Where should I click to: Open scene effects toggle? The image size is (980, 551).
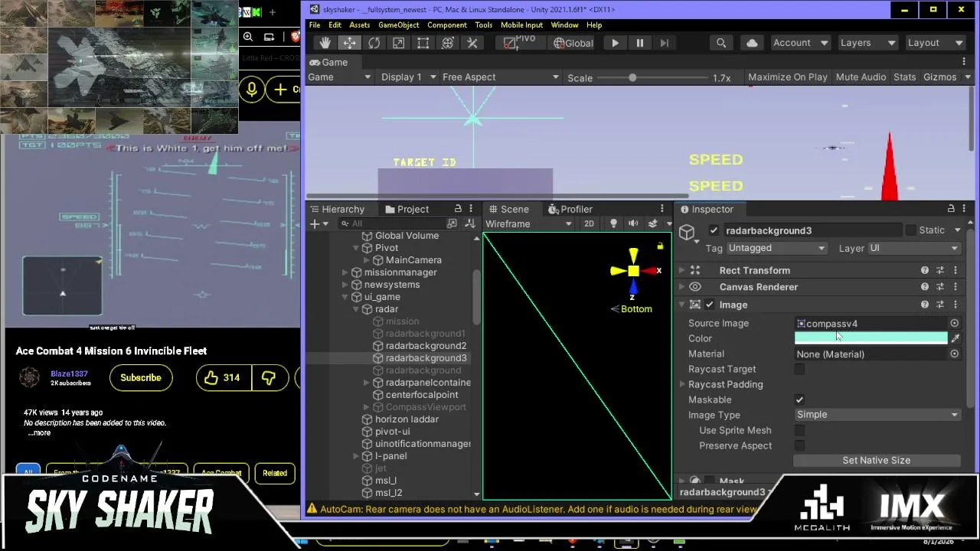[x=652, y=223]
